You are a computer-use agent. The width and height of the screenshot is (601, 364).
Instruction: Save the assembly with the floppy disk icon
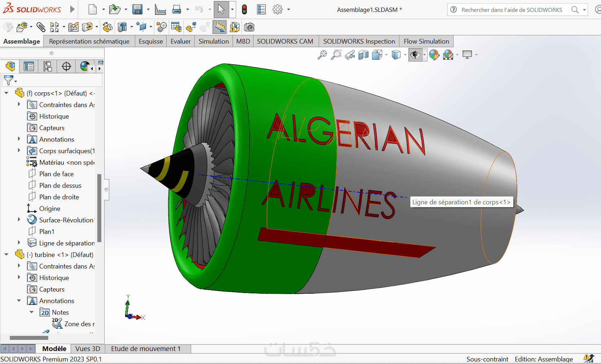tap(137, 9)
